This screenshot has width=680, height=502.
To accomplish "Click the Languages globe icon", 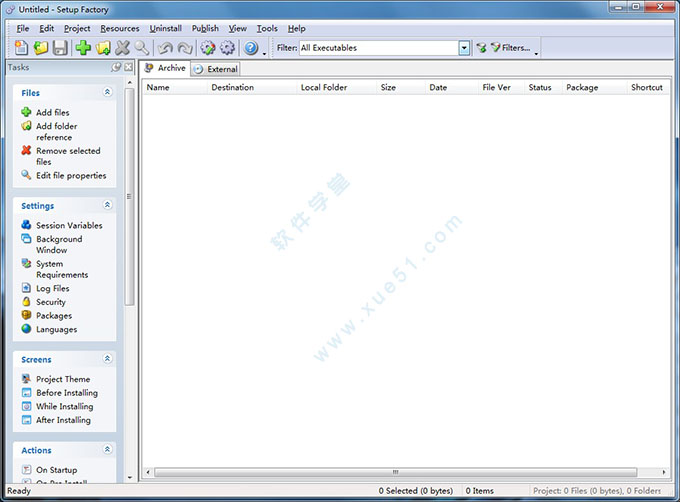I will 26,329.
